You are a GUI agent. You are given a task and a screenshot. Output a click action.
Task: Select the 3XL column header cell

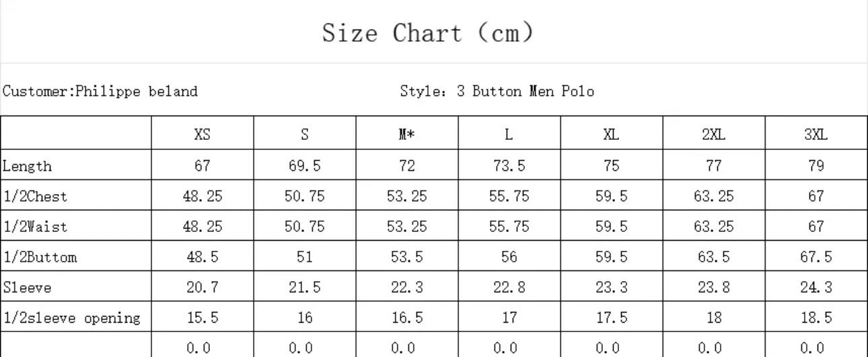(x=816, y=134)
